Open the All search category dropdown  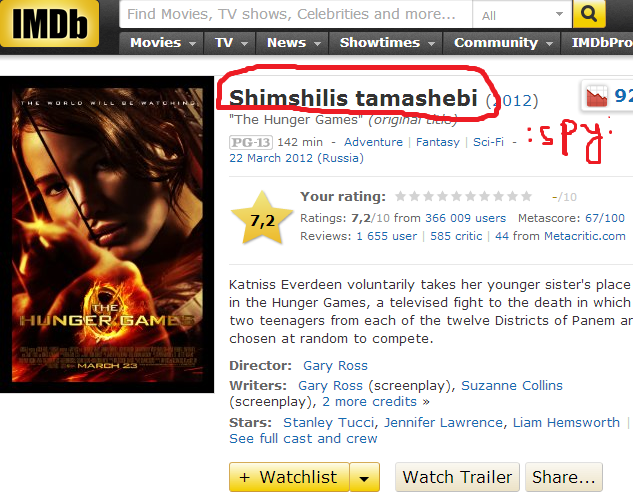pos(522,15)
